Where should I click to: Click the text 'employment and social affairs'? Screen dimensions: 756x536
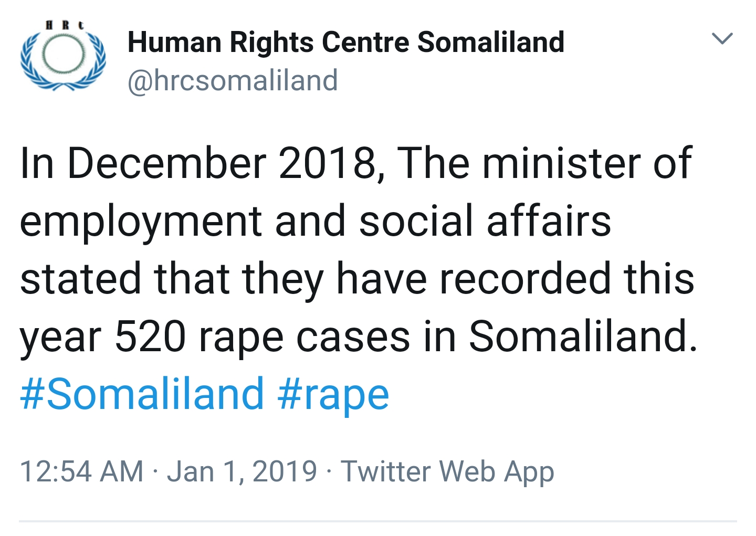[x=316, y=221]
